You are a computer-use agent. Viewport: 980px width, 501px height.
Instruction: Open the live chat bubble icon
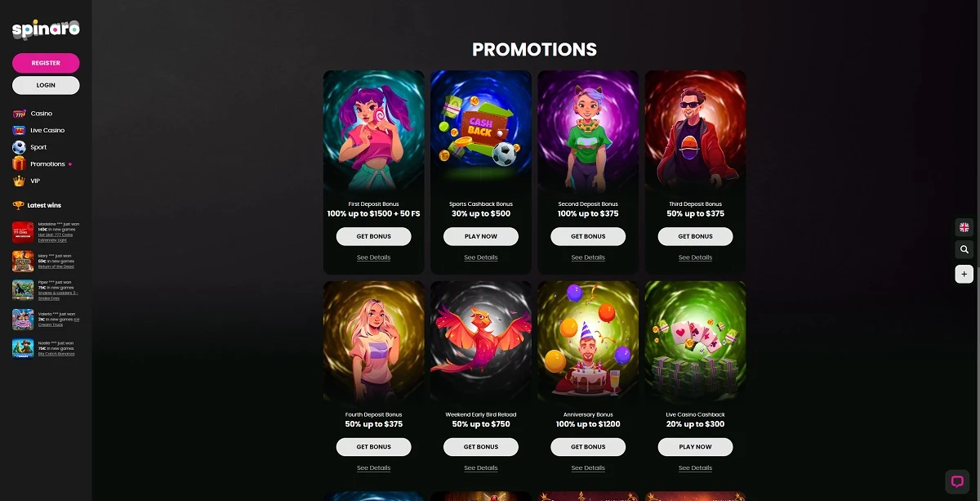coord(956,481)
